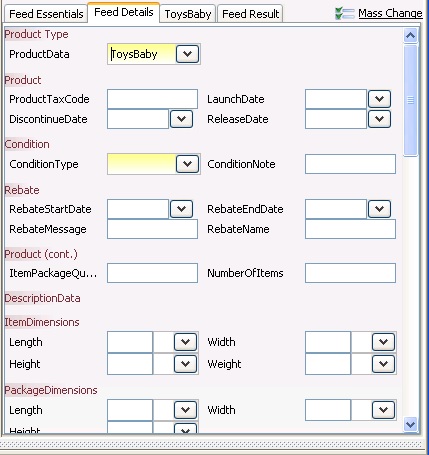429x455 pixels.
Task: Open the RebateEndDate dropdown arrow
Action: [x=379, y=209]
